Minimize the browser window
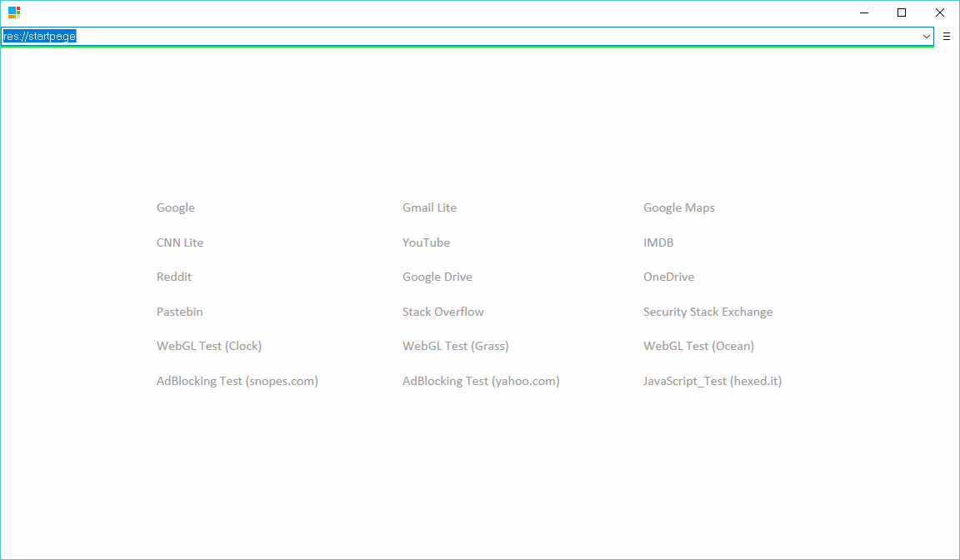This screenshot has height=560, width=960. coord(864,12)
